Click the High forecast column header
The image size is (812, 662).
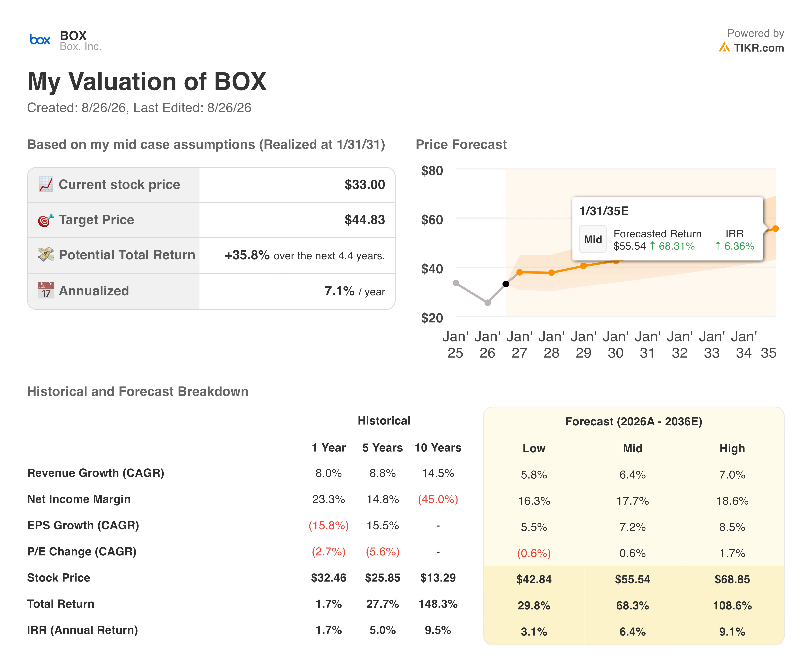click(732, 448)
